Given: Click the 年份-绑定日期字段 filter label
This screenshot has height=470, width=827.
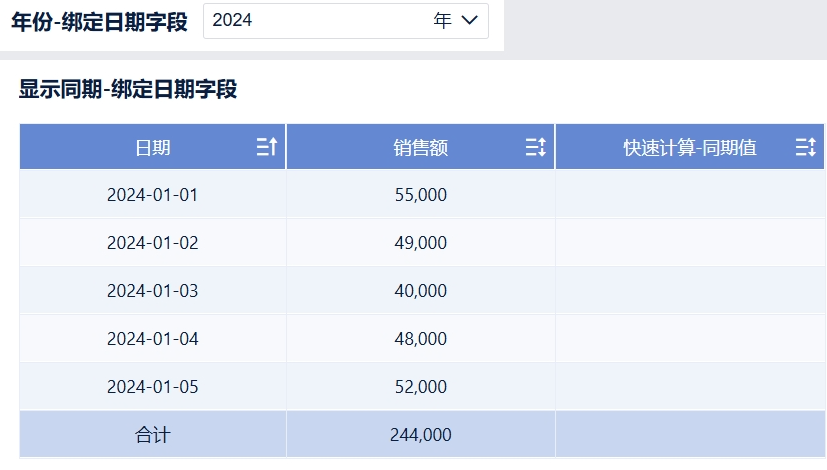Looking at the screenshot, I should pos(99,22).
